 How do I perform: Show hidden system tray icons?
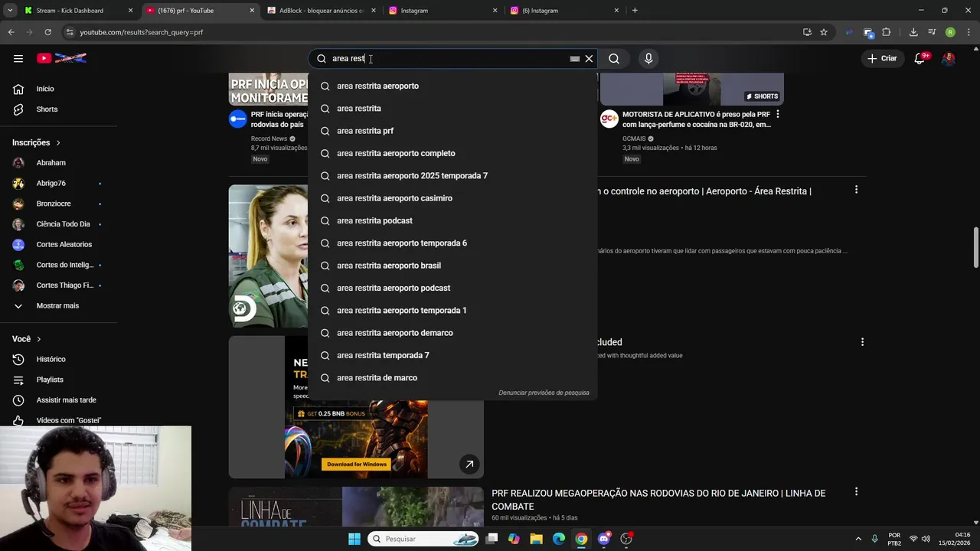click(x=858, y=539)
